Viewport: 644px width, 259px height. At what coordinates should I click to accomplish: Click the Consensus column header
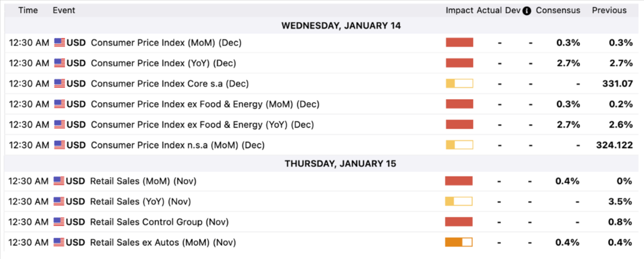(558, 10)
